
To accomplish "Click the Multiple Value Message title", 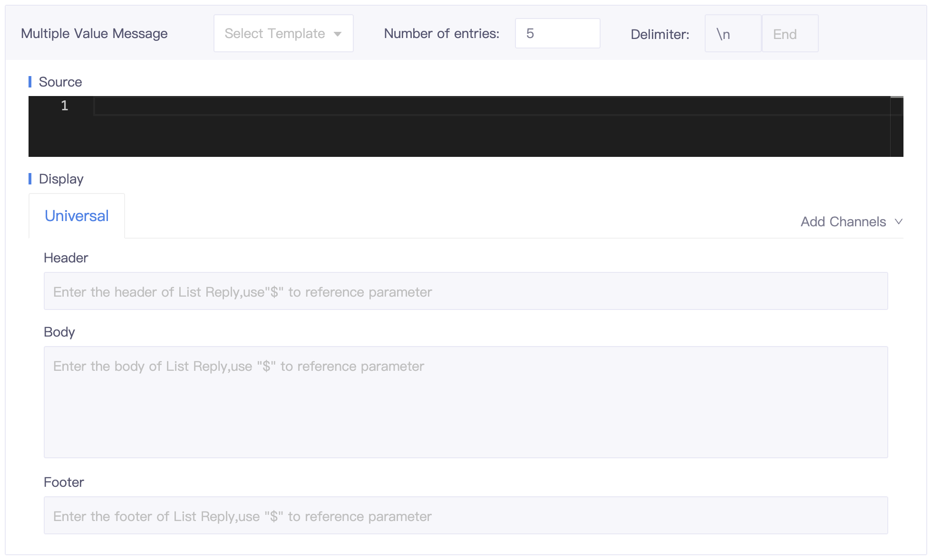I will (x=94, y=34).
